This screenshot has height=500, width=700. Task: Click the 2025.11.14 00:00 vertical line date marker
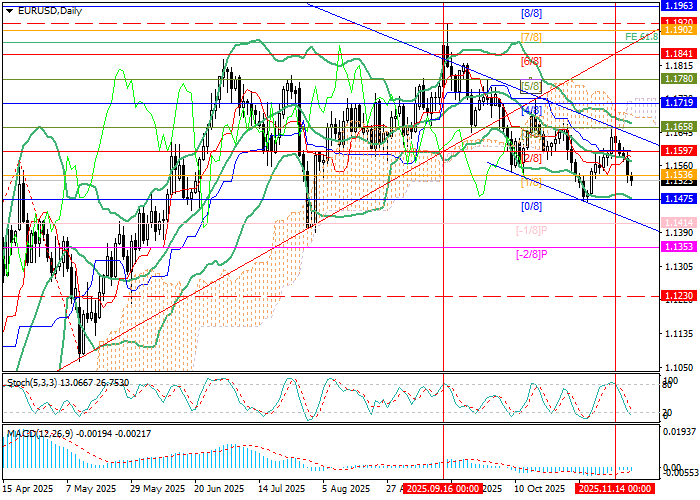point(615,488)
